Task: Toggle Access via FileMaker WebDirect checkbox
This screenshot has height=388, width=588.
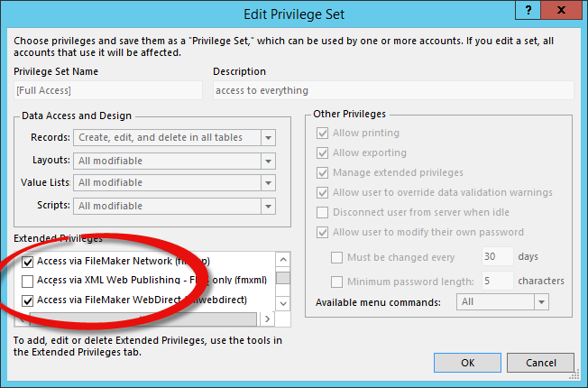Action: coord(27,300)
